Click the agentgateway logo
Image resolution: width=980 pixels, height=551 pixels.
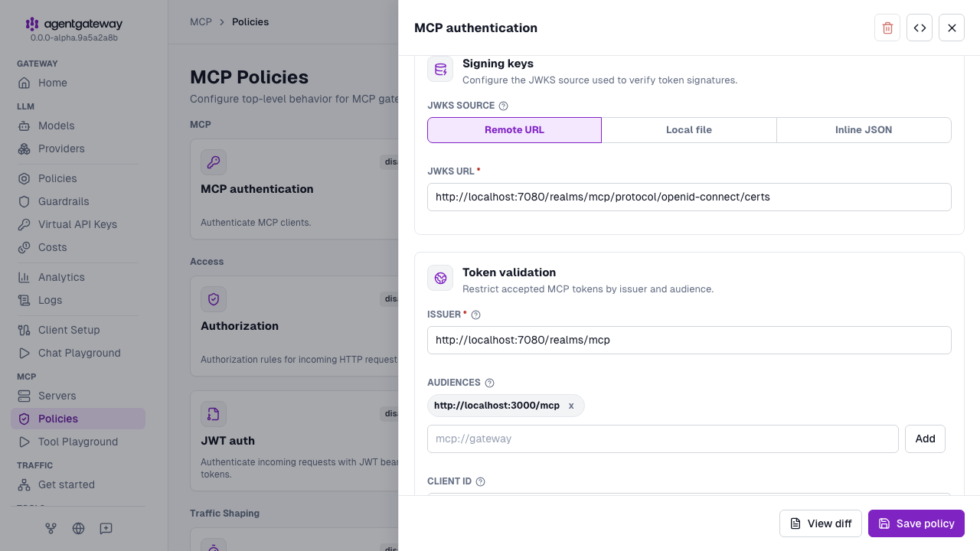coord(73,24)
